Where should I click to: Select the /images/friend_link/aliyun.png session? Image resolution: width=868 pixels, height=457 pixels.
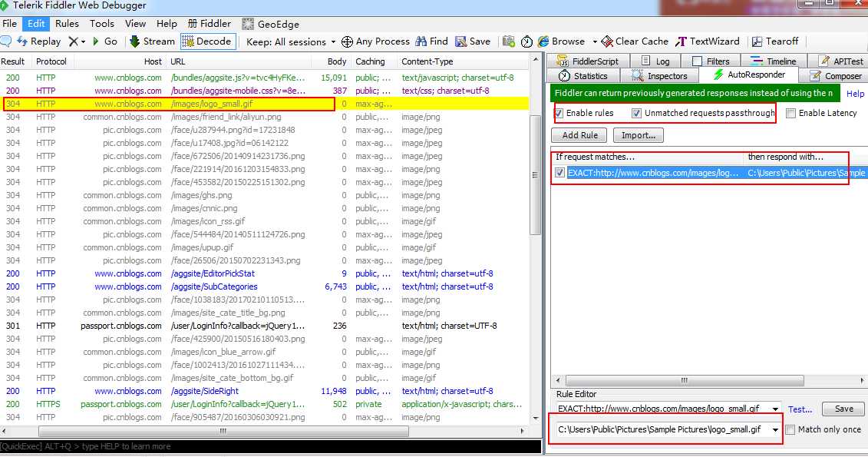point(265,117)
